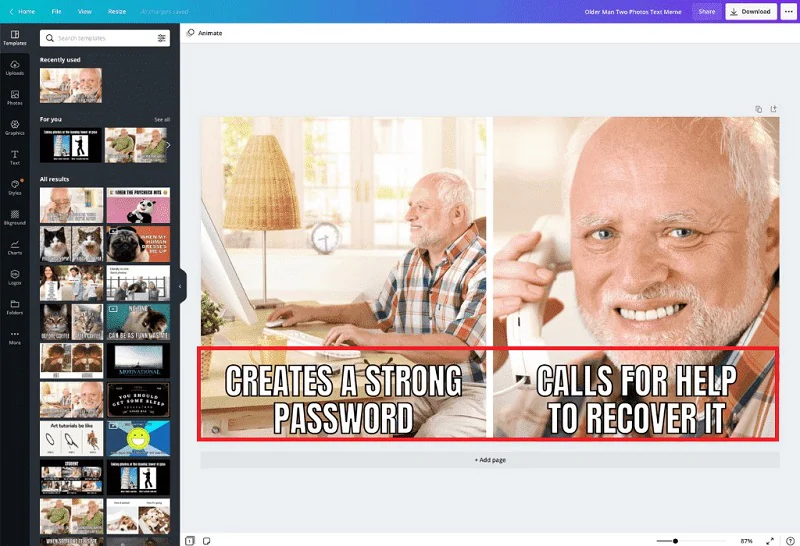This screenshot has height=546, width=800.
Task: Select the Motivational poster template
Action: point(138,360)
